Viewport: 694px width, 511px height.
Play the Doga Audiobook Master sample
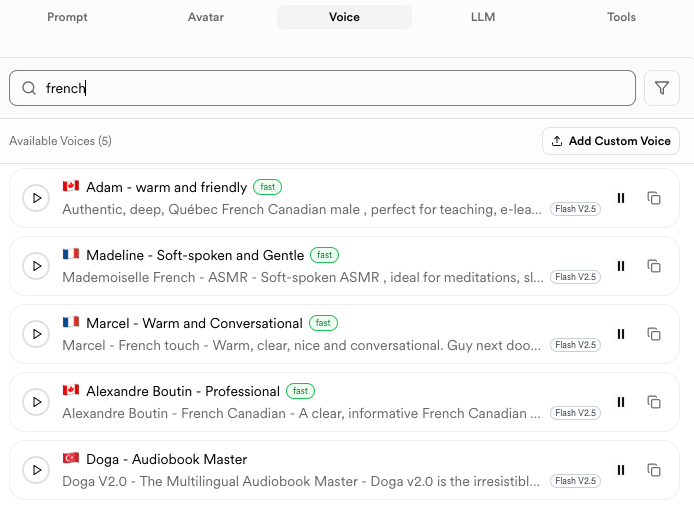(x=36, y=470)
